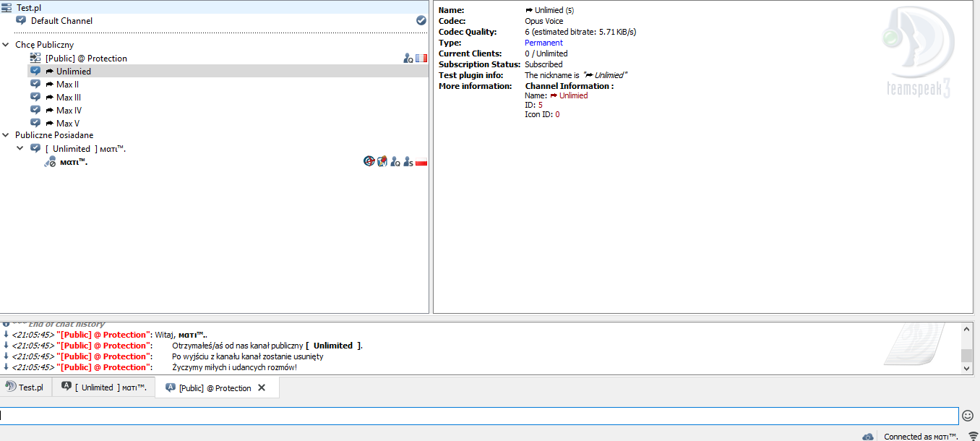The width and height of the screenshot is (980, 441).
Task: Click the connection signal icon in status bar
Action: (973, 437)
